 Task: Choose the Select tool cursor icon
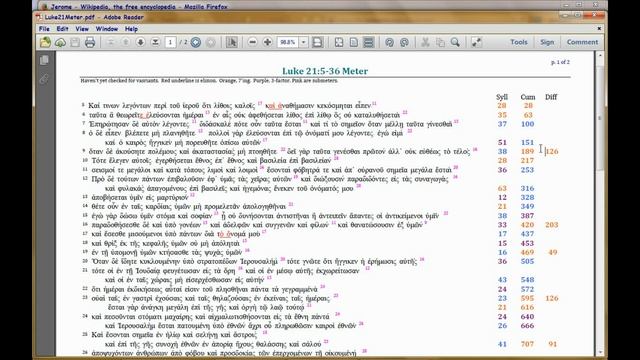click(x=231, y=42)
